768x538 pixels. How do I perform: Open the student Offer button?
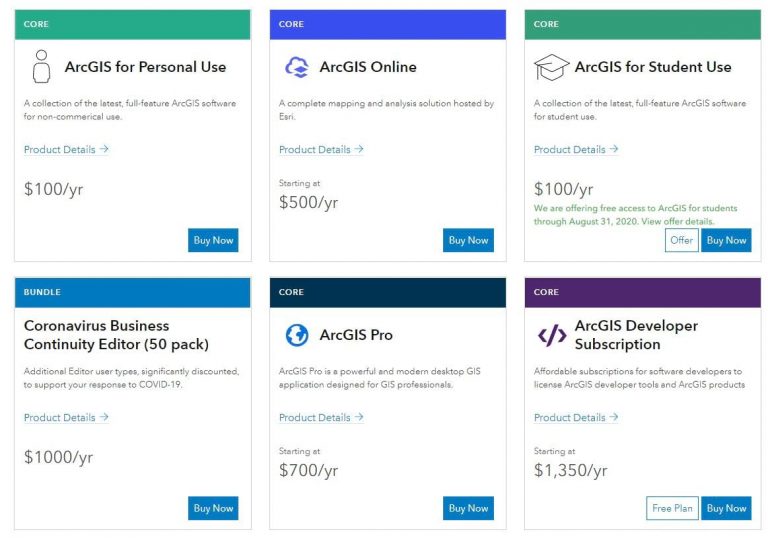pyautogui.click(x=681, y=240)
